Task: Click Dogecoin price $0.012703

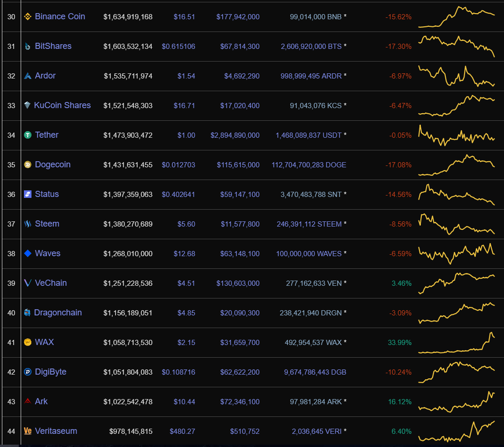Action: pos(178,165)
